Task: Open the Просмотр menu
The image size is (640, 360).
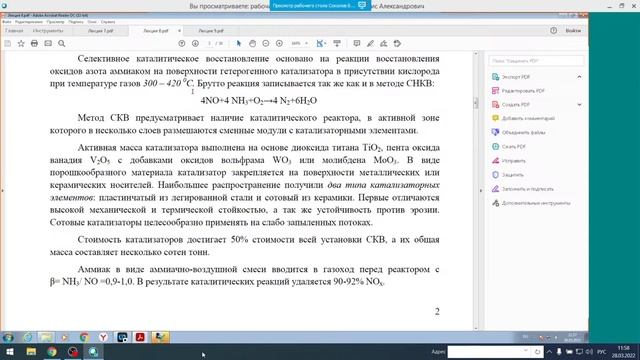Action: [55, 22]
